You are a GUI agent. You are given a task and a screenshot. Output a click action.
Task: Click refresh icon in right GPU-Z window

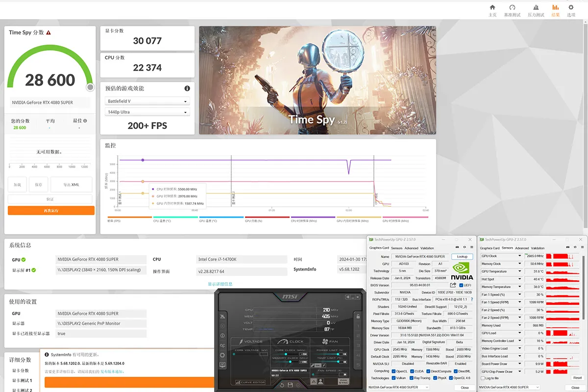(575, 247)
